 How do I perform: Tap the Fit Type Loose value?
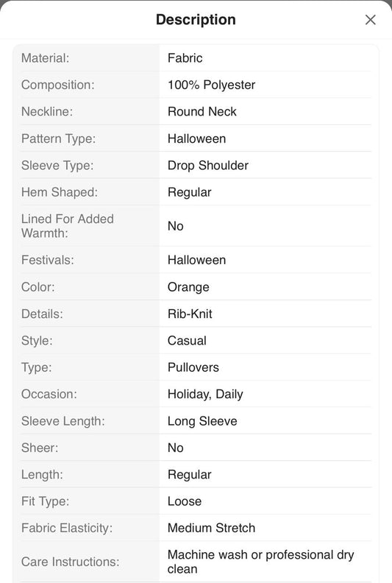(x=185, y=501)
